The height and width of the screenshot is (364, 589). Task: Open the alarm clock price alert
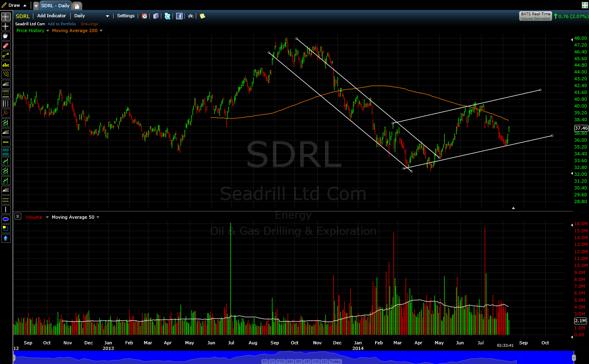pyautogui.click(x=144, y=16)
